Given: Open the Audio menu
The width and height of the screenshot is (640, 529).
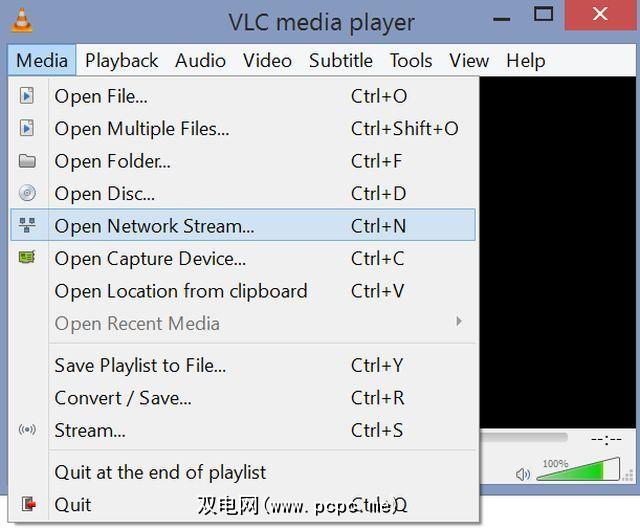Looking at the screenshot, I should [x=200, y=60].
